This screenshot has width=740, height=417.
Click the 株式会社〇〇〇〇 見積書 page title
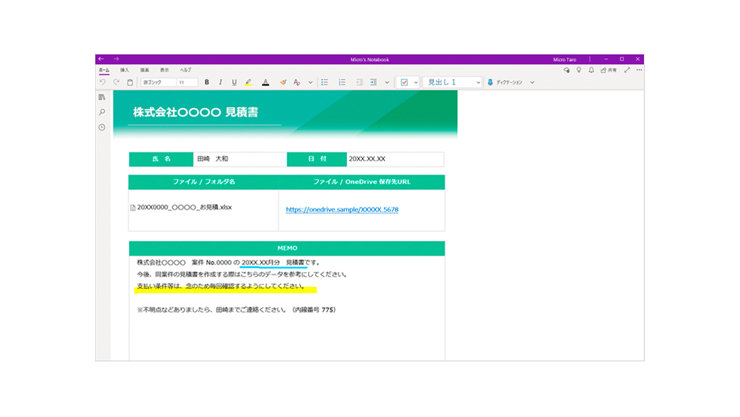pos(195,112)
